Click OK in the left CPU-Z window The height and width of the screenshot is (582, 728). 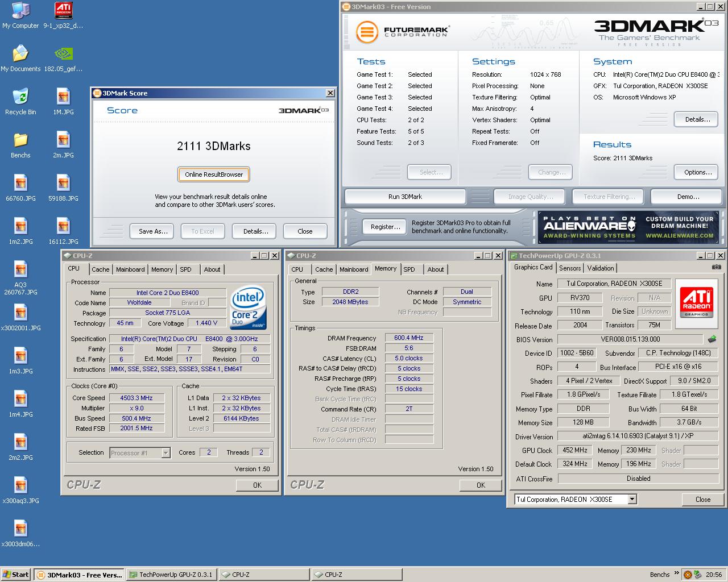tap(257, 485)
